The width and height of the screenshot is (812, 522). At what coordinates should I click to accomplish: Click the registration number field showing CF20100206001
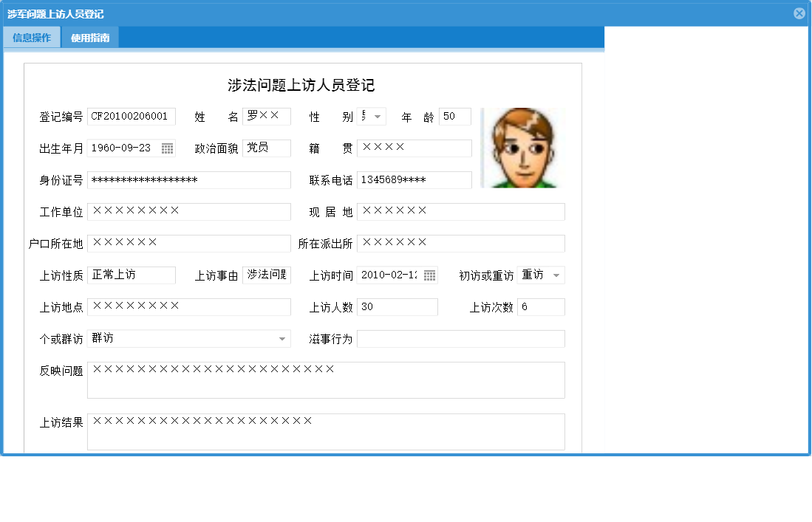click(131, 116)
